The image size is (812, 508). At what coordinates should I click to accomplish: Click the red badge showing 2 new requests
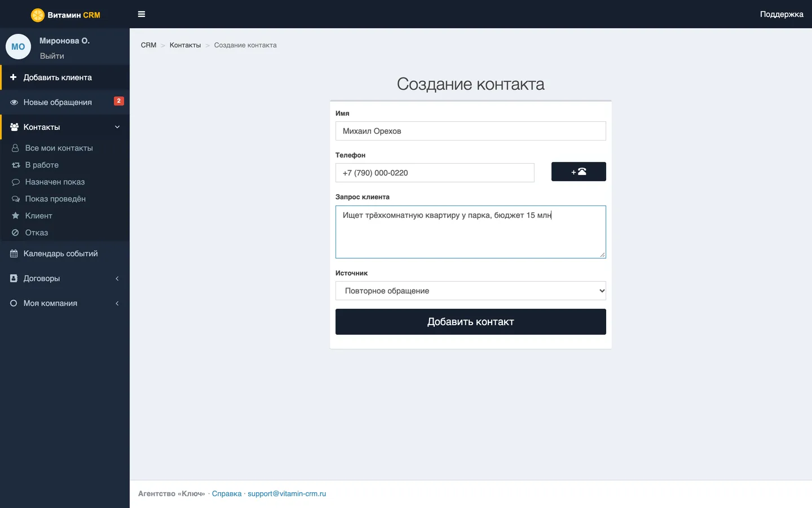point(119,101)
